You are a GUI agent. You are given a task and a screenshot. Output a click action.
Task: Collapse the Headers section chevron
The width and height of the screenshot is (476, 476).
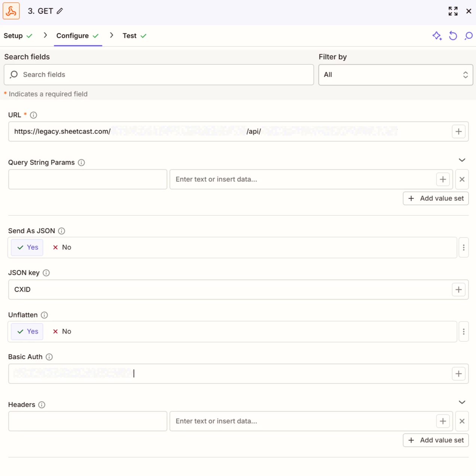(x=462, y=402)
